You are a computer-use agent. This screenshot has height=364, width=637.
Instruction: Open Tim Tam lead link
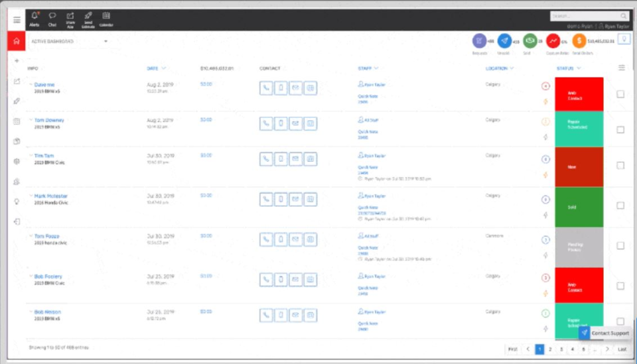(x=44, y=156)
